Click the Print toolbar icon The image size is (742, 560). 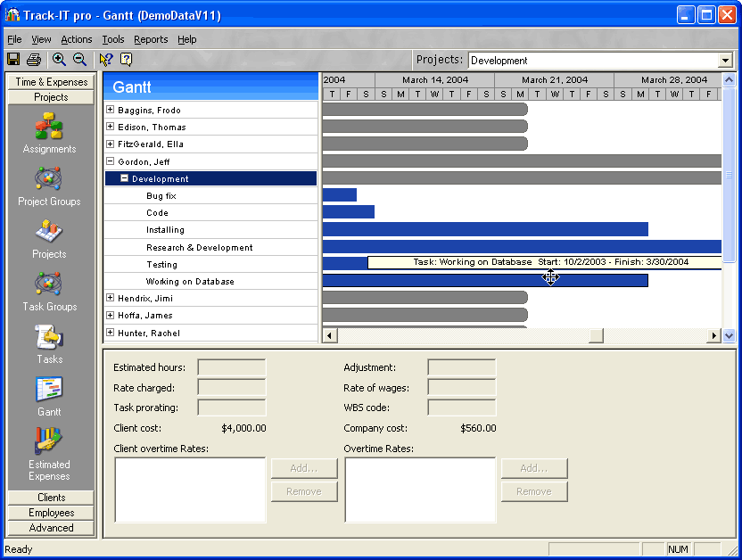(x=34, y=60)
